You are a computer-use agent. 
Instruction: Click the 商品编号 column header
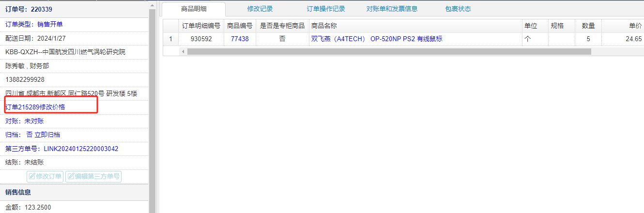coord(240,26)
